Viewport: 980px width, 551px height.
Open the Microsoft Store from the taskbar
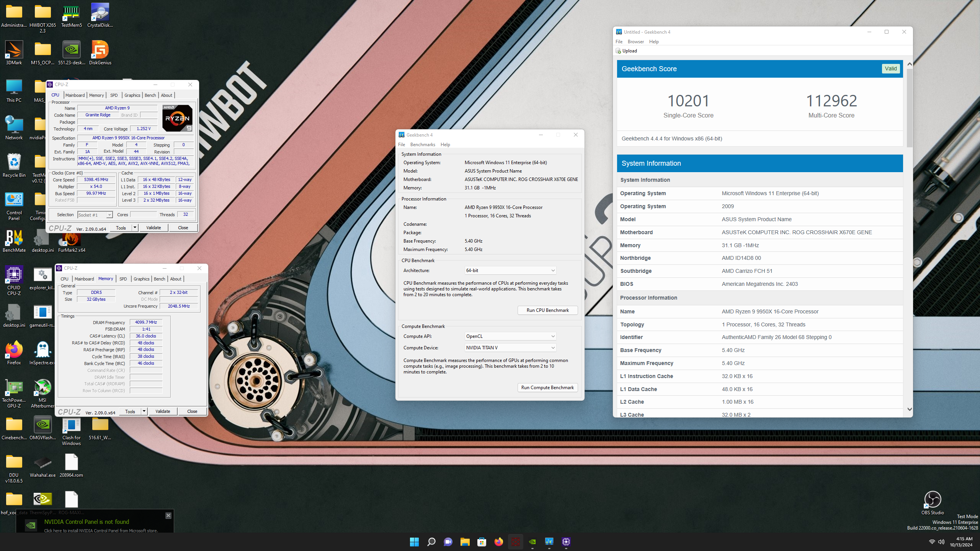click(482, 542)
